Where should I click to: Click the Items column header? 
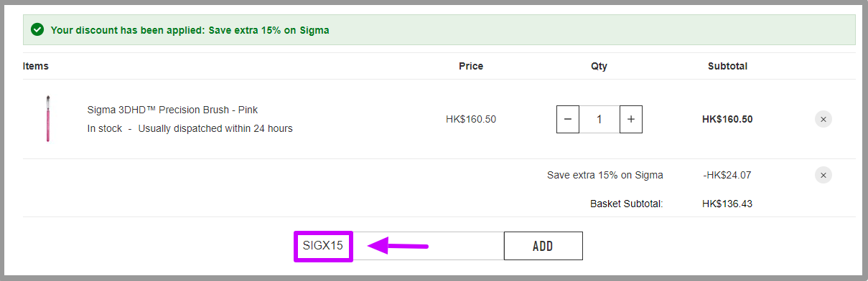(x=36, y=66)
